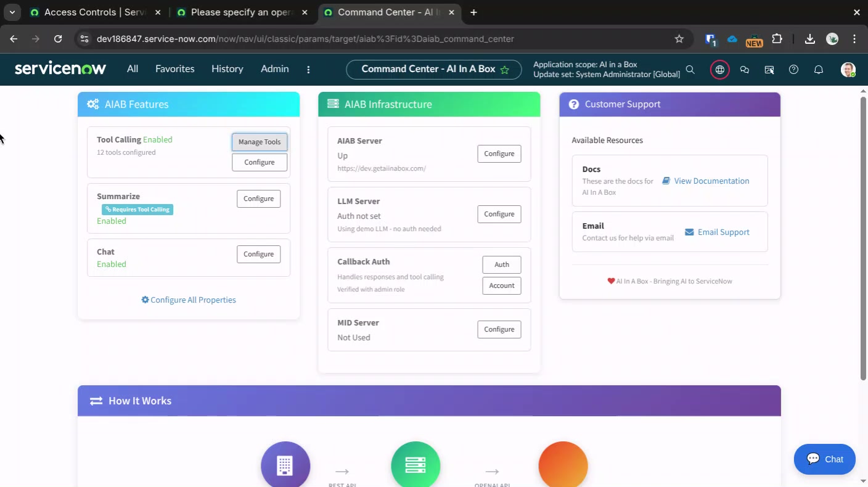The width and height of the screenshot is (868, 487).
Task: Open the ServiceNow conversations sidebar icon
Action: (745, 70)
